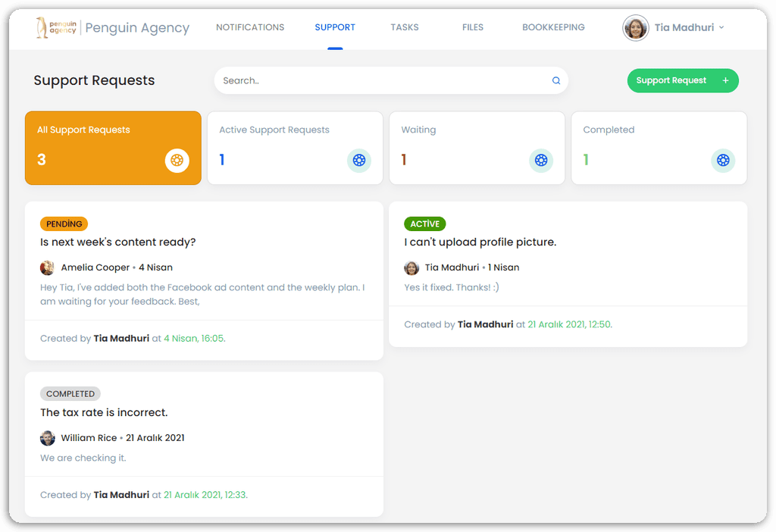Select the Active Support Requests filter card

tap(295, 148)
